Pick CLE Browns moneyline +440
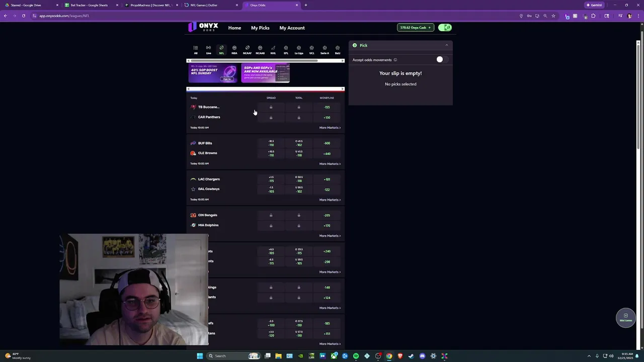The width and height of the screenshot is (644, 362). pos(327,154)
